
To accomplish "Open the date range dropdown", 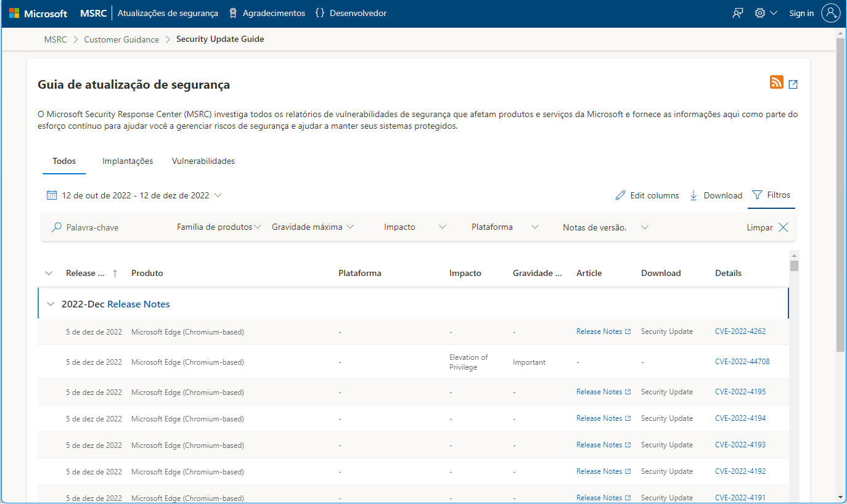I will point(134,195).
